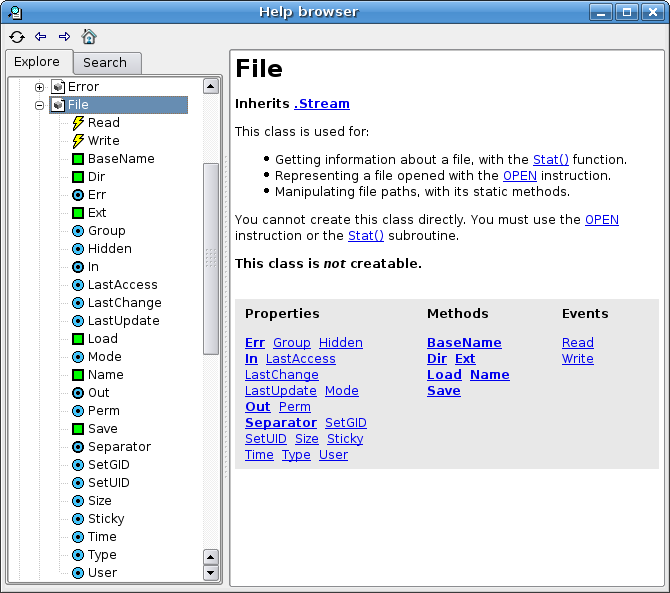The height and width of the screenshot is (593, 670).
Task: Follow the OPEN link in bullet list
Action: 520,176
